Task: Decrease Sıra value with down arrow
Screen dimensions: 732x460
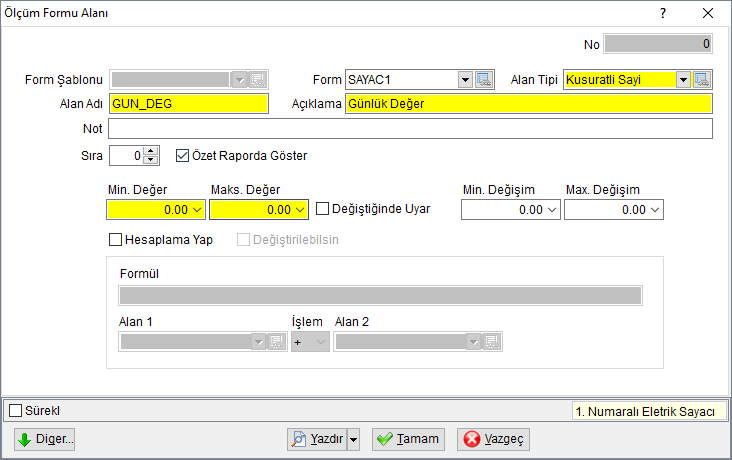Action: pos(150,160)
